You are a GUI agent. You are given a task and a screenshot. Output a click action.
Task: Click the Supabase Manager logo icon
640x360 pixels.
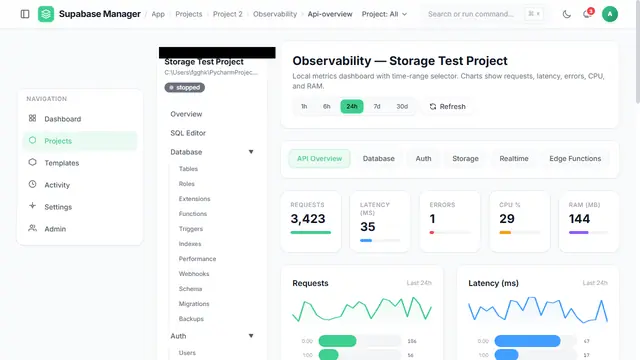click(x=46, y=14)
